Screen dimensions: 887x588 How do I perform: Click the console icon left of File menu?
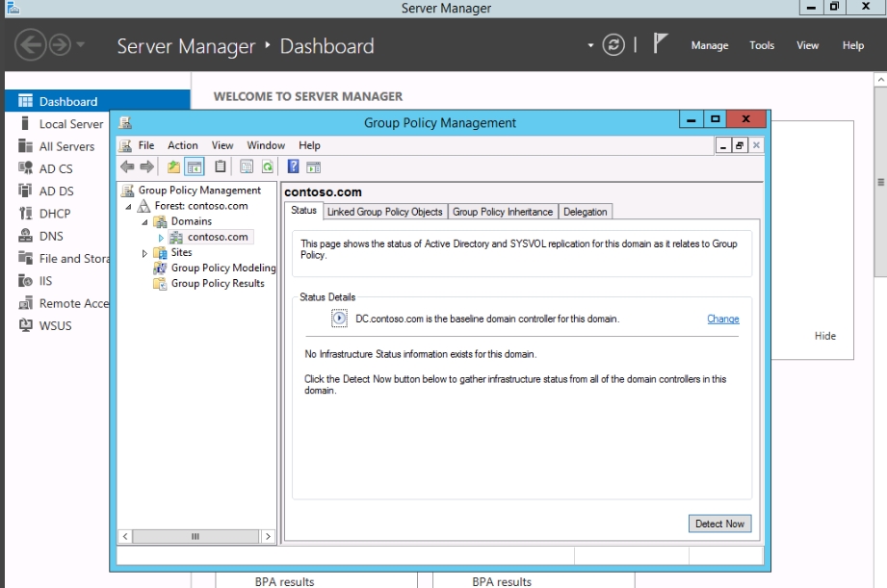[x=125, y=145]
